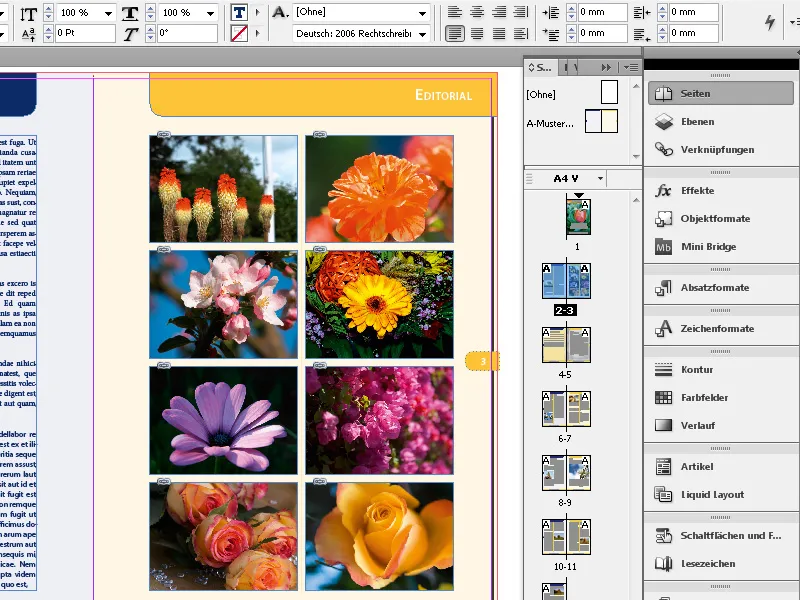Align text left
The height and width of the screenshot is (600, 800).
(x=454, y=12)
